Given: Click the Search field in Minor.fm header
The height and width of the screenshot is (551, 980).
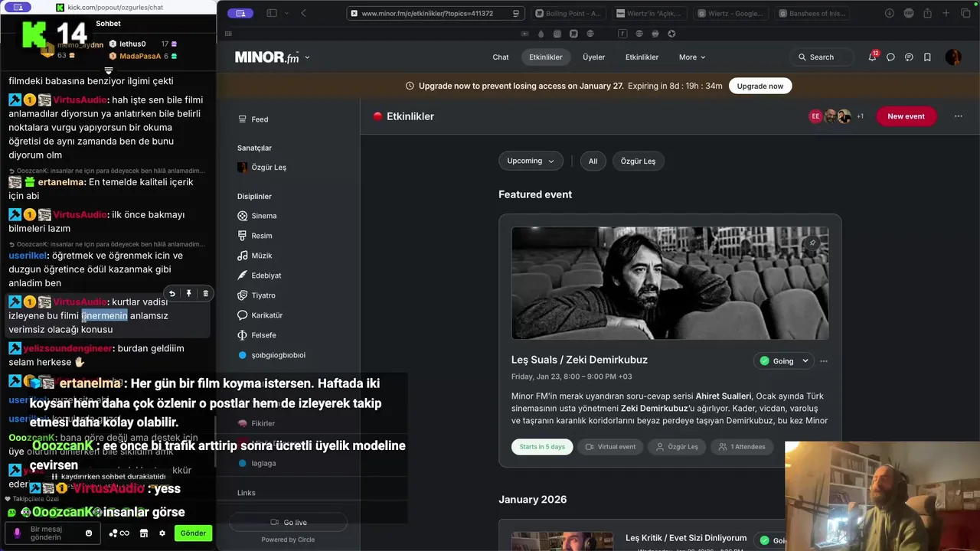Looking at the screenshot, I should [x=821, y=57].
